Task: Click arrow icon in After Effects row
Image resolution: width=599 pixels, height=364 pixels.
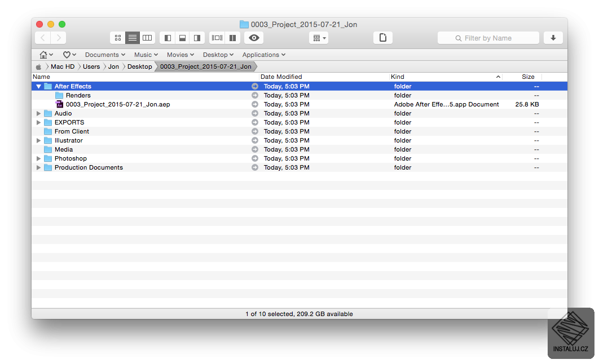Action: (x=255, y=86)
